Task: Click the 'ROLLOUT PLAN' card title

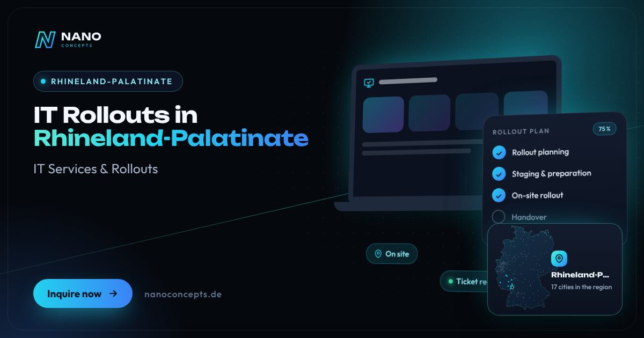Action: click(x=521, y=131)
